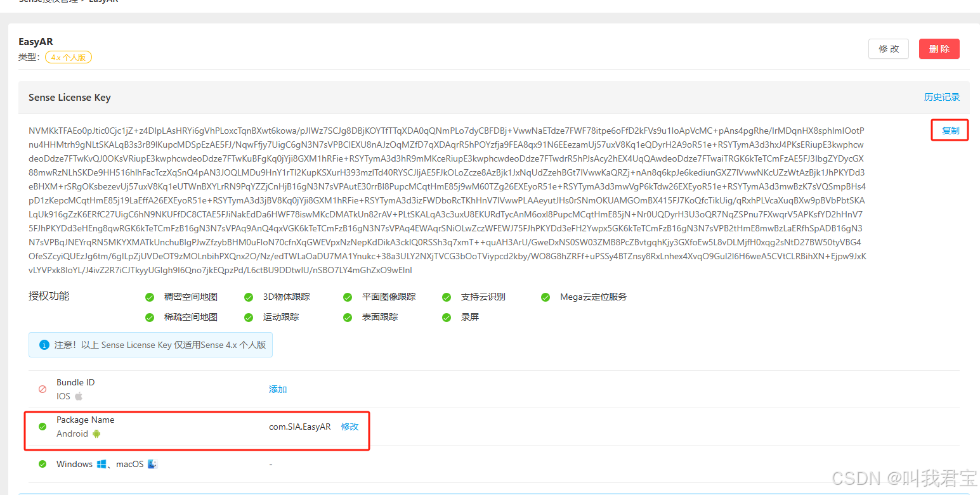Click 添加 for the Bundle ID

point(278,389)
